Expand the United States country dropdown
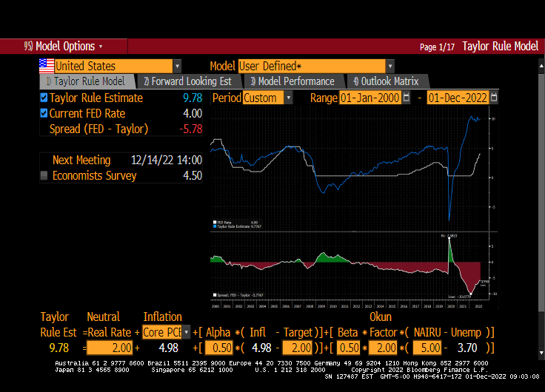This screenshot has height=392, width=545. [177, 67]
